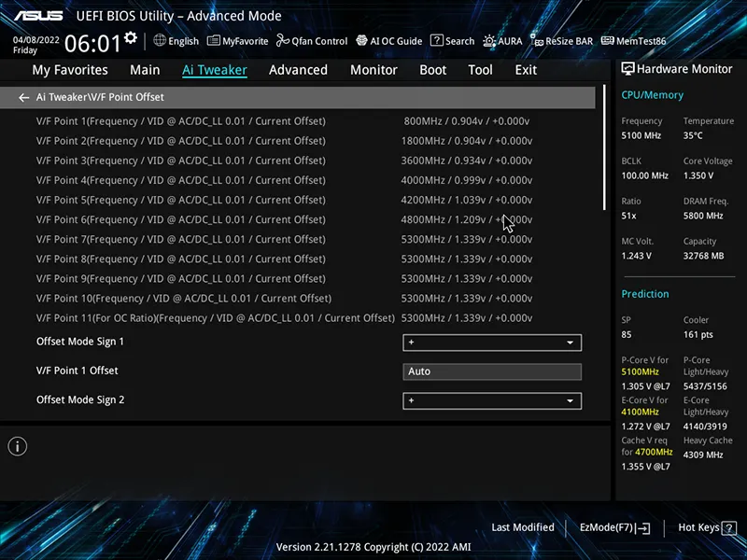Go to the Advanced tab
The height and width of the screenshot is (560, 747).
coord(298,70)
